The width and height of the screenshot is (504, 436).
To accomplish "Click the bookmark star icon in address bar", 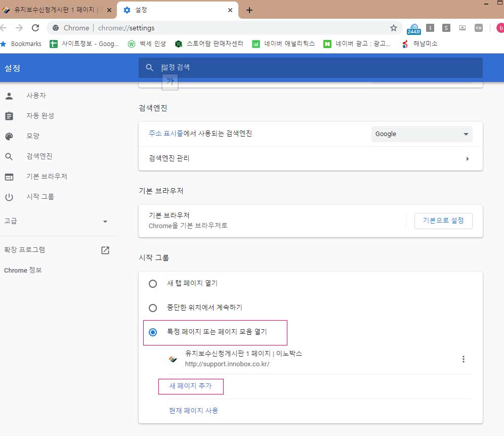I will click(x=393, y=28).
